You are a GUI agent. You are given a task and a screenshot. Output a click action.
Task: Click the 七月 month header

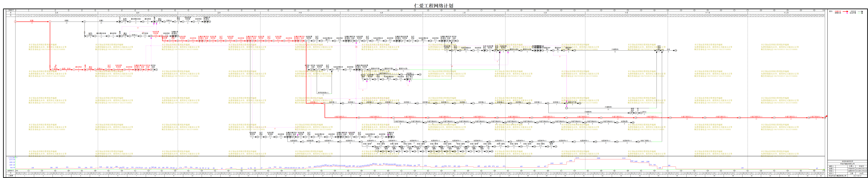(x=381, y=13)
